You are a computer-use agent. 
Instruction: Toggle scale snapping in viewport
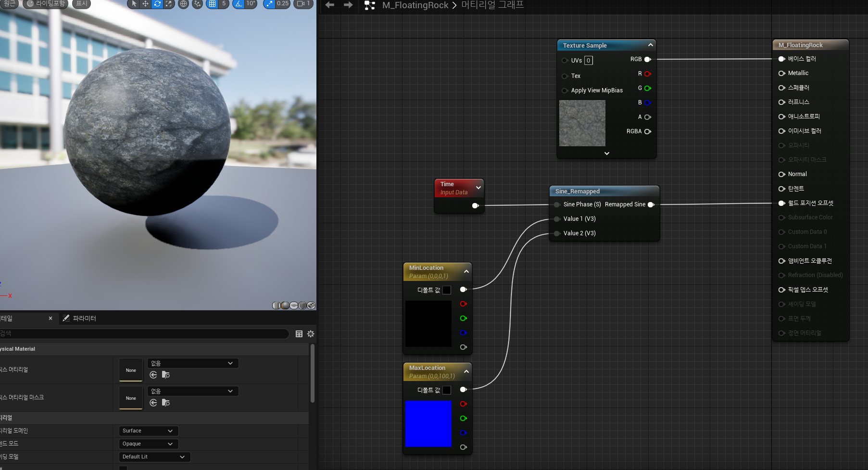[x=269, y=4]
